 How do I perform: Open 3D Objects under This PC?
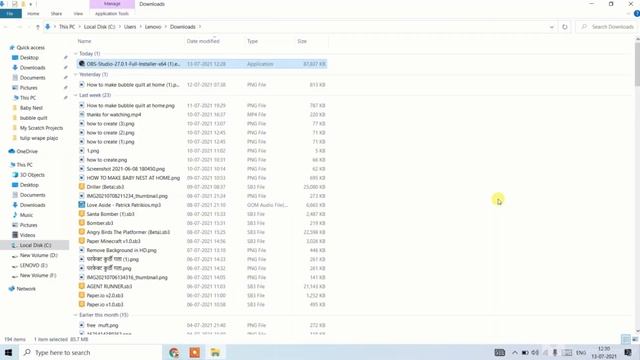[32, 175]
